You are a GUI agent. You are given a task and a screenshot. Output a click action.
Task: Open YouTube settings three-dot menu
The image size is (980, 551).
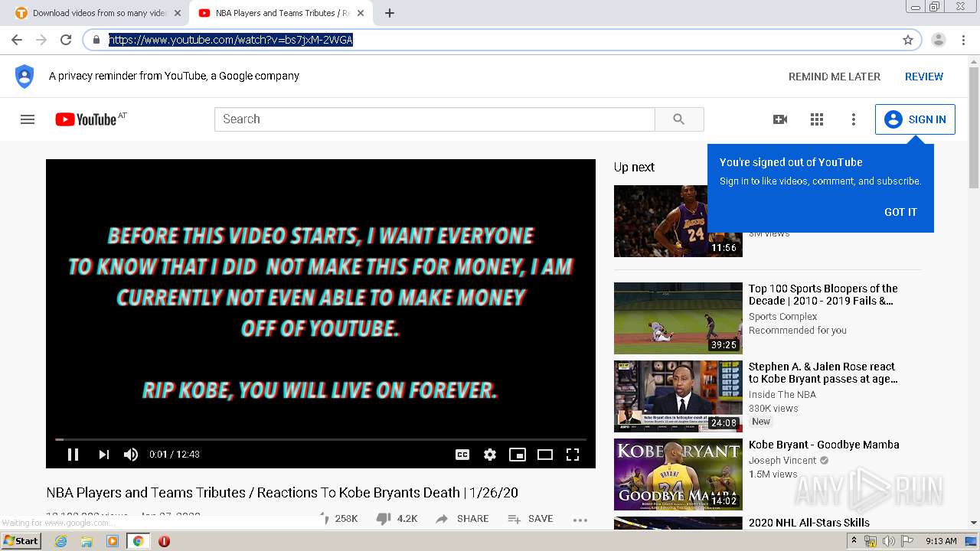tap(854, 119)
